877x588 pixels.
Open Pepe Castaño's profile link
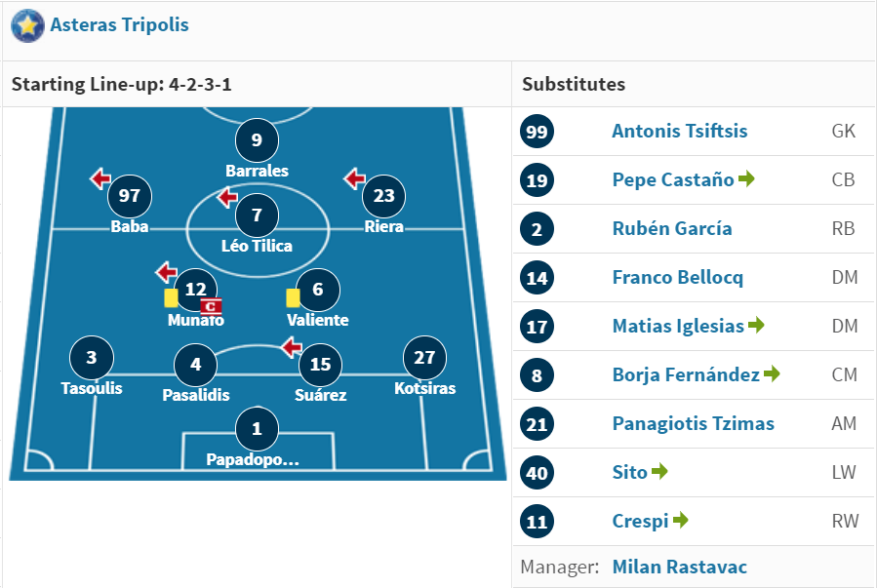[673, 179]
